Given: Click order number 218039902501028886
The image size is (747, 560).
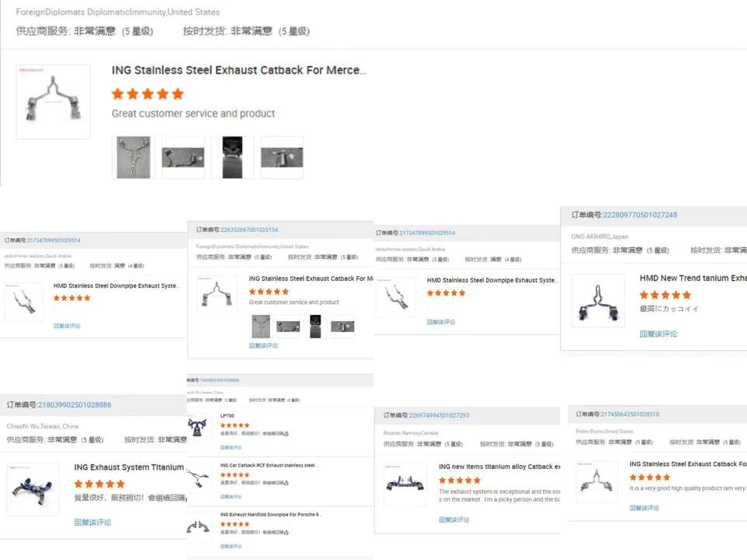Looking at the screenshot, I should point(74,405).
